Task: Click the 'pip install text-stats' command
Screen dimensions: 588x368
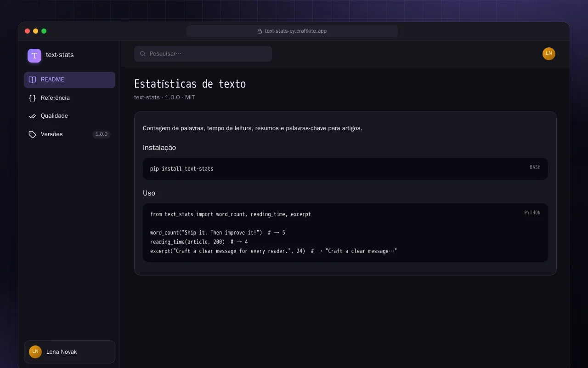Action: 181,169
